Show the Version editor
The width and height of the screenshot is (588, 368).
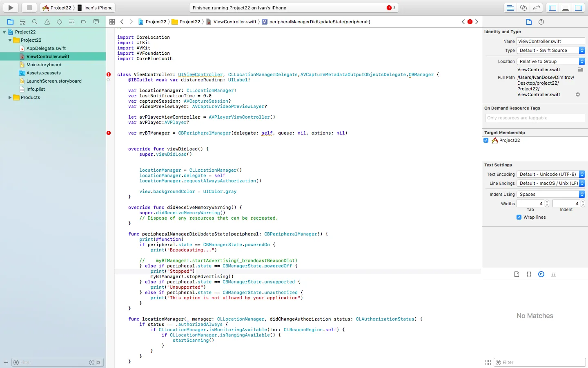[536, 8]
